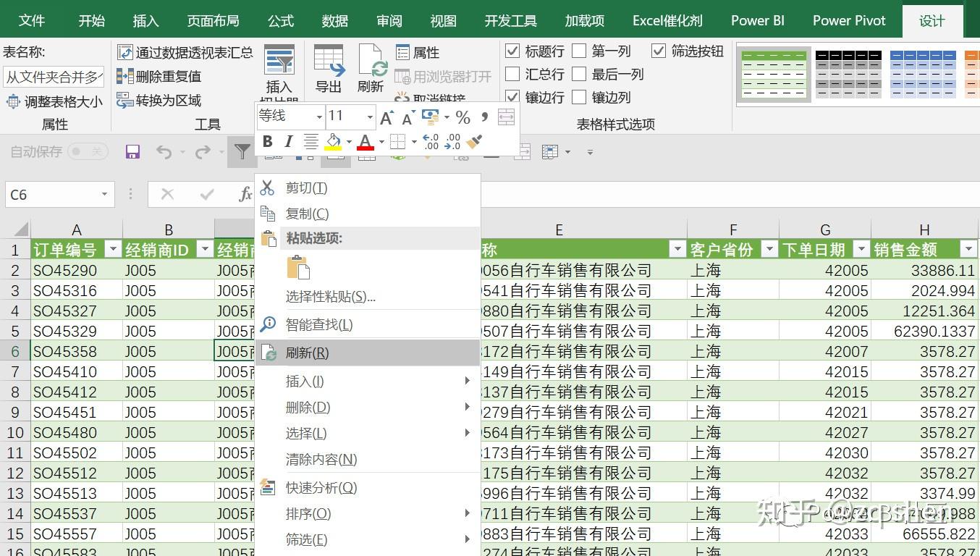Image resolution: width=980 pixels, height=556 pixels.
Task: Open the 销售金额 column filter dropdown
Action: click(x=968, y=250)
